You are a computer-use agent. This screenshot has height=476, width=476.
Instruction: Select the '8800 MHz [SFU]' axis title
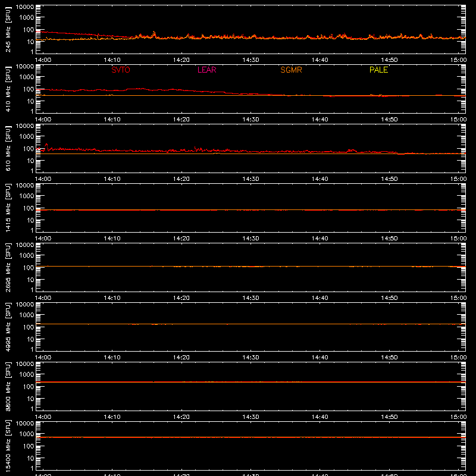tap(8, 386)
